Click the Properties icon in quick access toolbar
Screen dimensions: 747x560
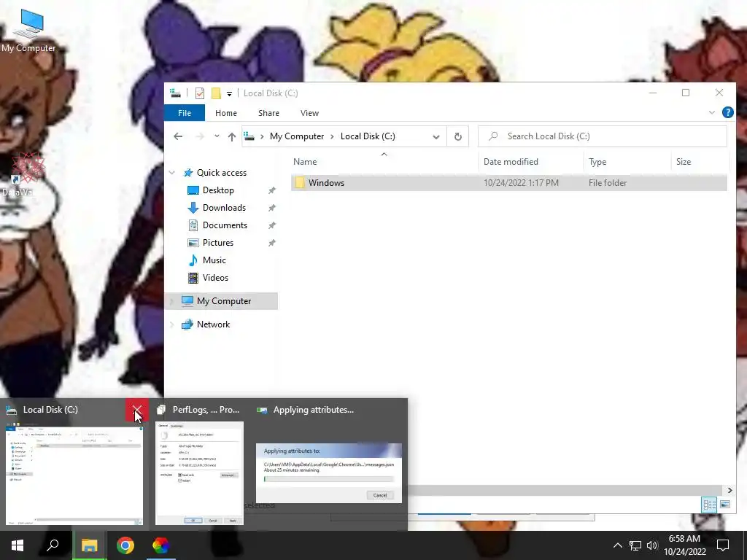(200, 93)
